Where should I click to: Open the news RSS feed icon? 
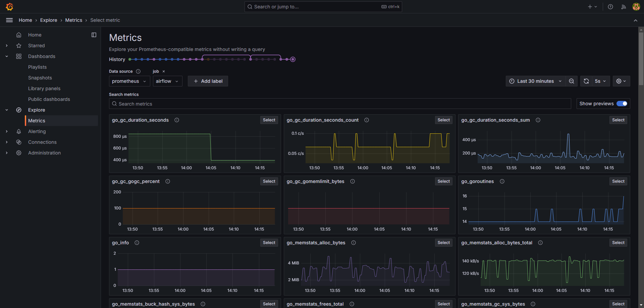point(624,7)
